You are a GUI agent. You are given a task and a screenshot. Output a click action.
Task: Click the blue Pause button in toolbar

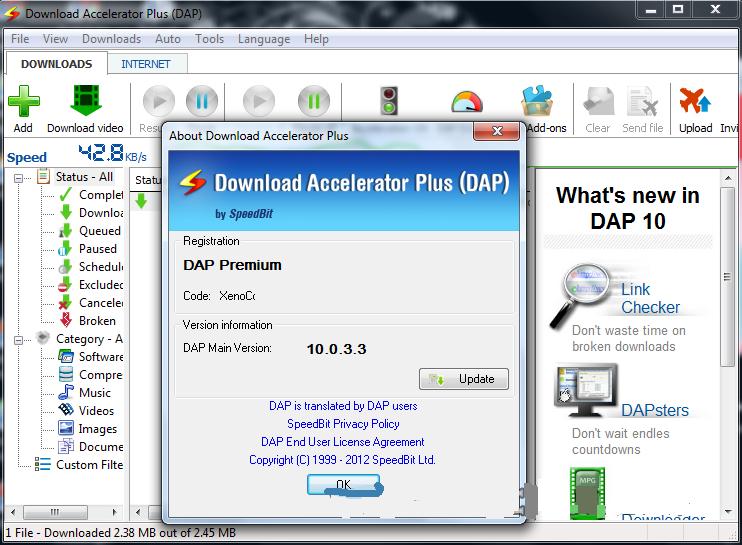click(x=202, y=101)
